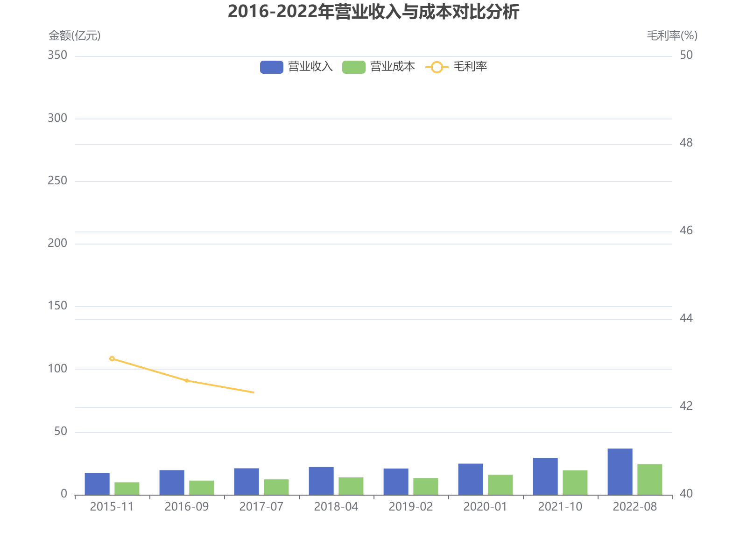Click the 250 left axis value

(x=57, y=181)
